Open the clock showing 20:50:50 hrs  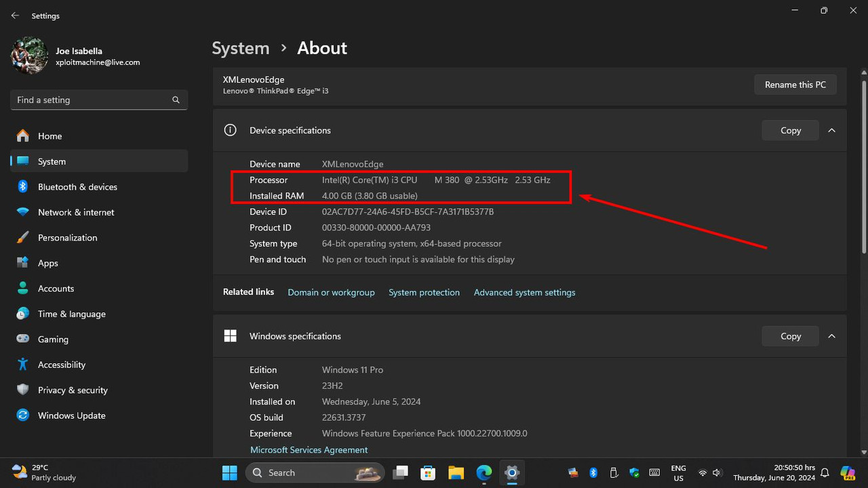pyautogui.click(x=774, y=472)
